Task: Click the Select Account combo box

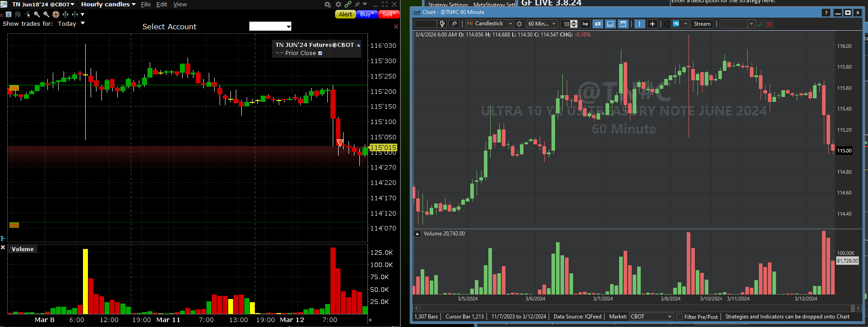Action: [x=270, y=27]
